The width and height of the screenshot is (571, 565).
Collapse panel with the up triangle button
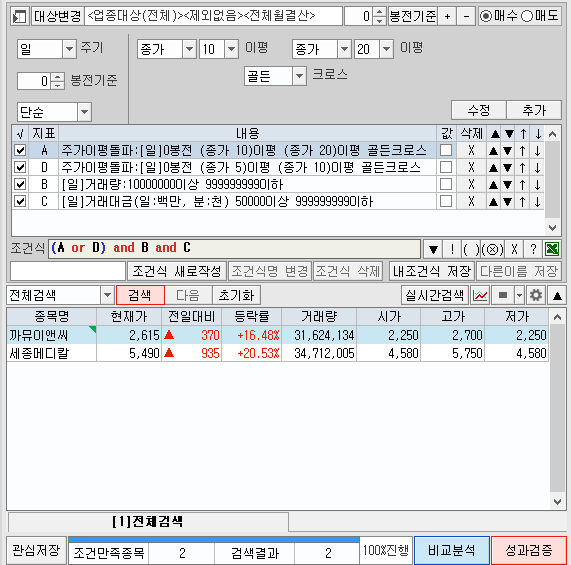pyautogui.click(x=557, y=295)
